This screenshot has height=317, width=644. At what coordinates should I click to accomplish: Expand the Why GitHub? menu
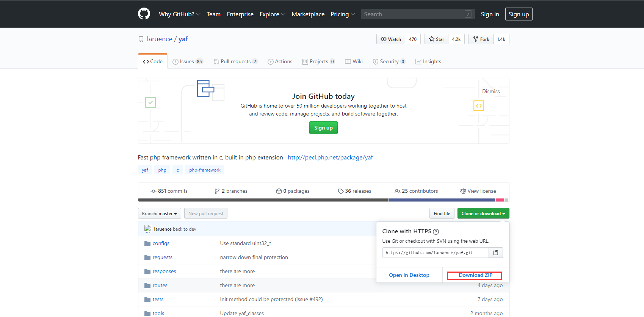pyautogui.click(x=179, y=14)
